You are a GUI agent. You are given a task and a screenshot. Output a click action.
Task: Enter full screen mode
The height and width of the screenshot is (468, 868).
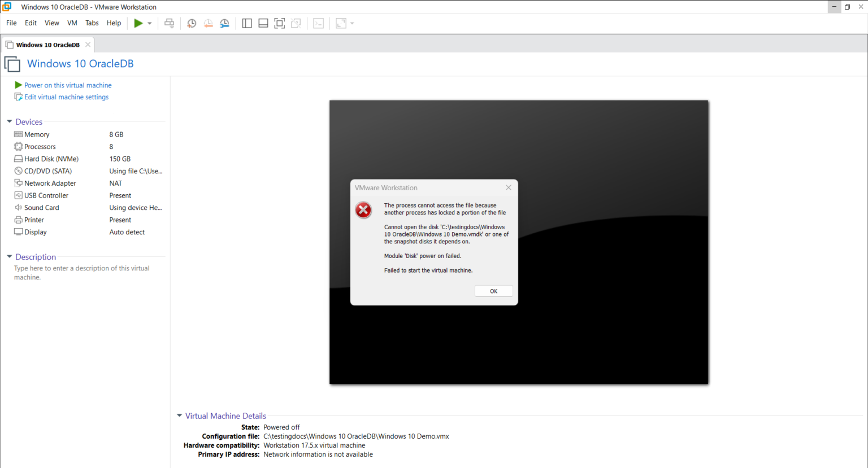279,23
